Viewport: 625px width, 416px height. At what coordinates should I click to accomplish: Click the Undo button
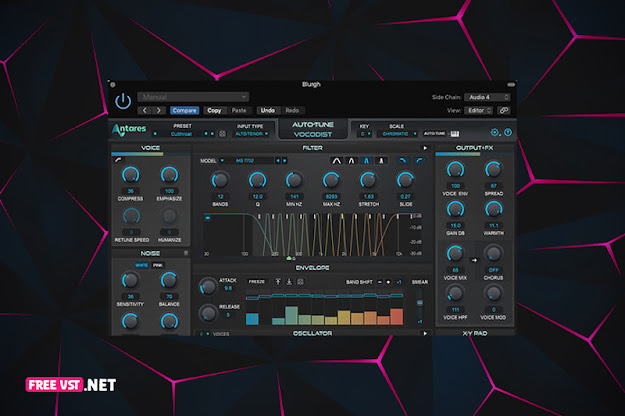point(267,110)
